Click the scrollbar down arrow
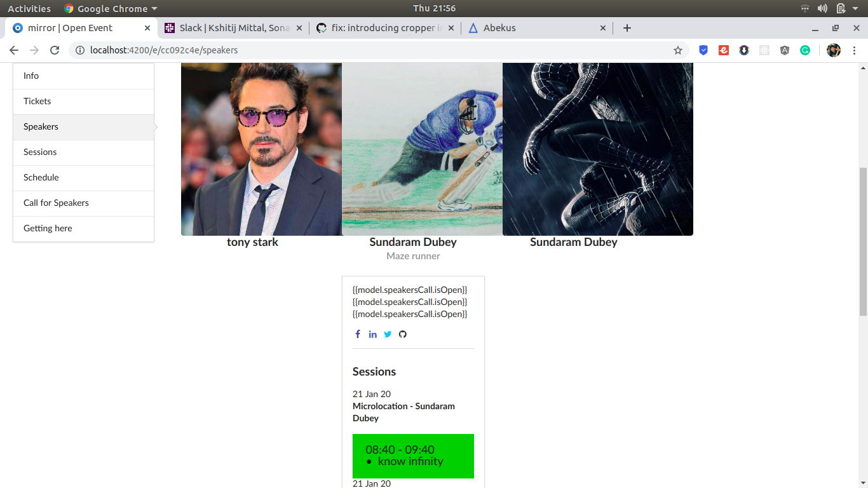The height and width of the screenshot is (488, 868). coord(863,484)
